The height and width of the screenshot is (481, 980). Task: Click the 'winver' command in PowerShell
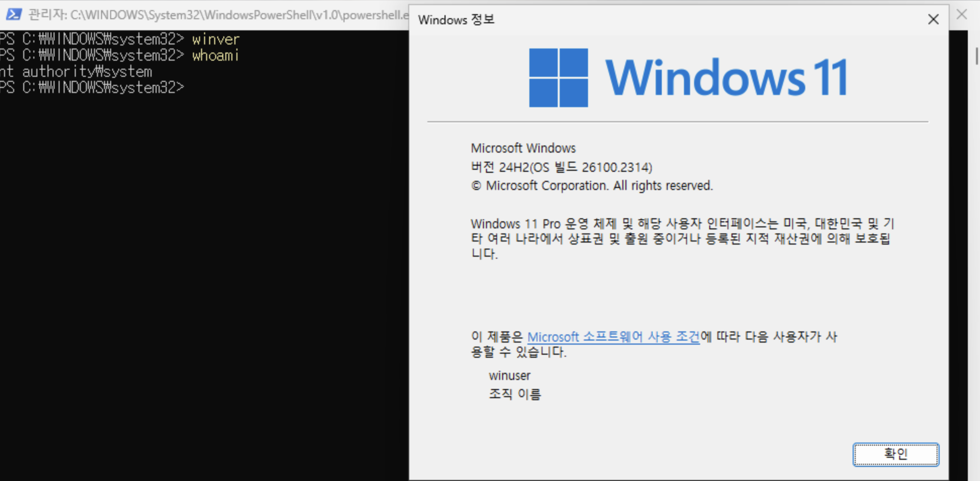click(x=216, y=39)
